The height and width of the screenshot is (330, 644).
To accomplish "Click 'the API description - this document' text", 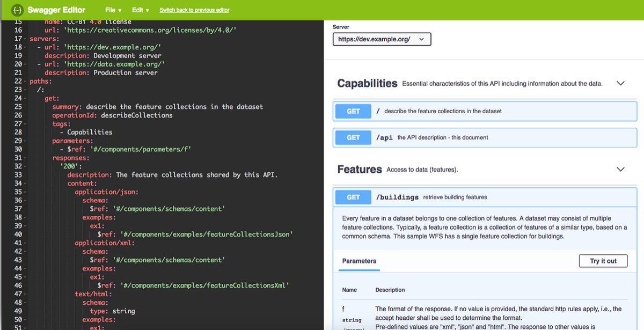I will coord(443,138).
